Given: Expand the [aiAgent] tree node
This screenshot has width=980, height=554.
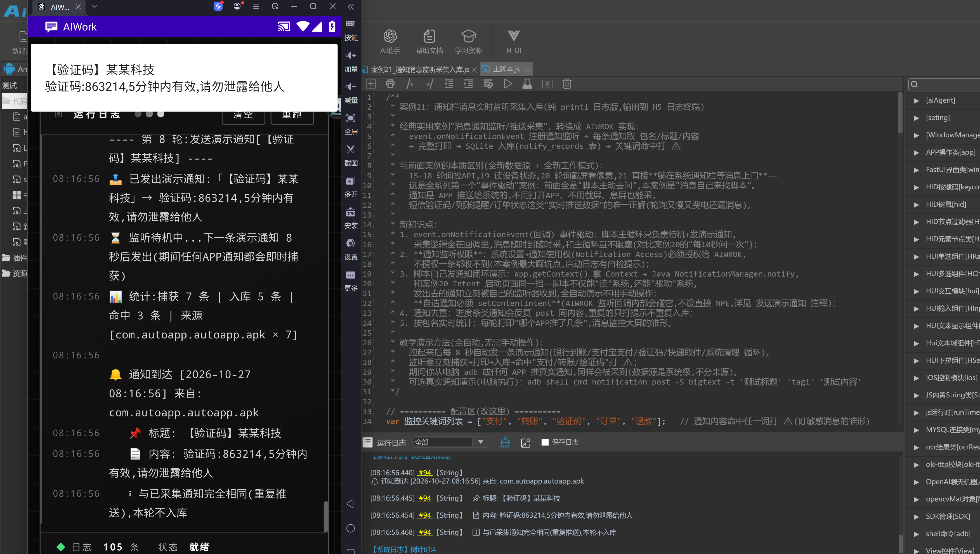Looking at the screenshot, I should tap(916, 100).
